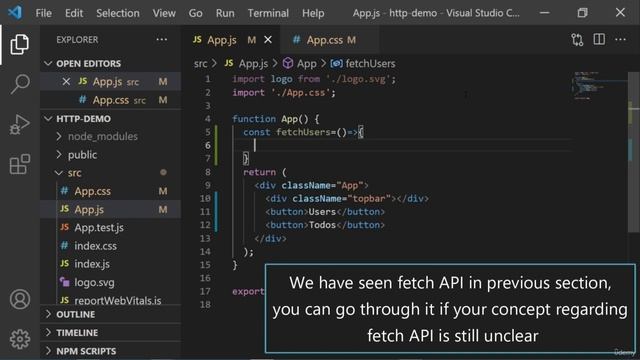This screenshot has height=360, width=640.
Task: Click the './App.css' import string
Action: click(x=300, y=93)
